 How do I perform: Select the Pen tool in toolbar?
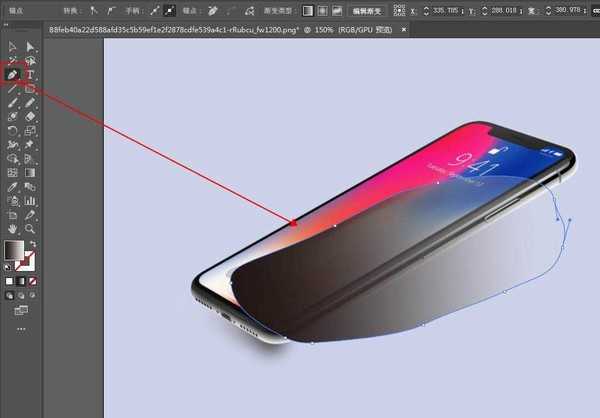tap(13, 74)
